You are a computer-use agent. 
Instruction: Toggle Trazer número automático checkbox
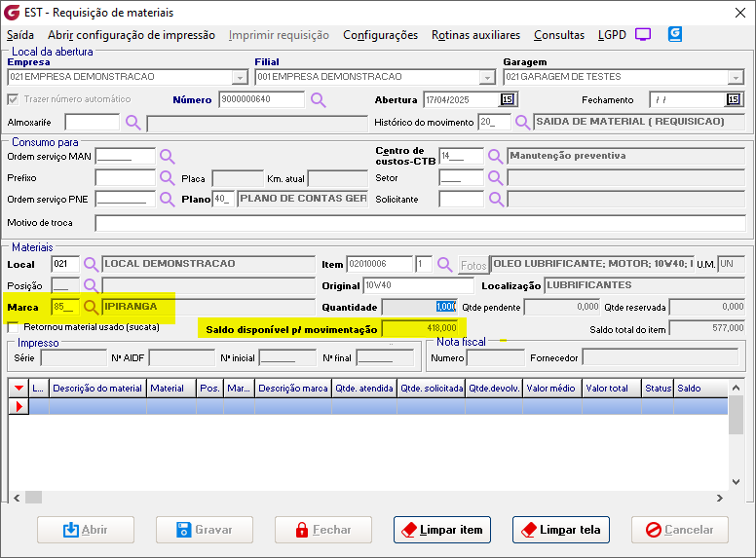pos(13,99)
